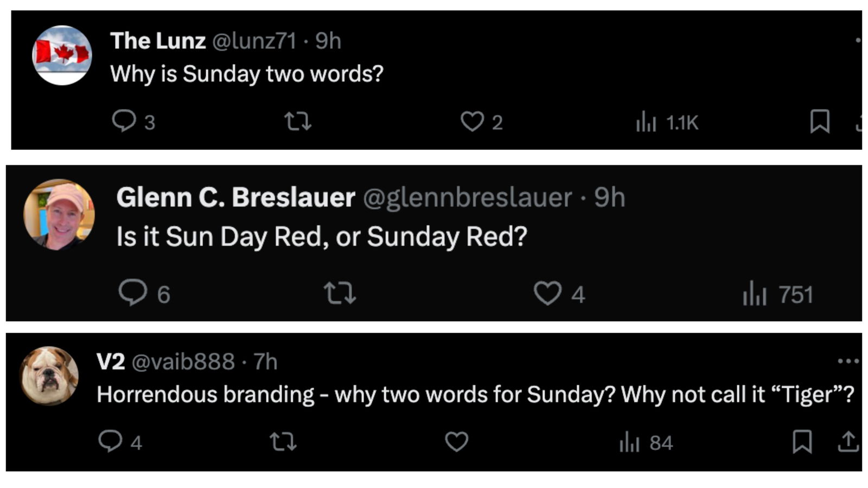Retweet V2's Horrendous branding tweet
This screenshot has height=488, width=868.
click(283, 442)
